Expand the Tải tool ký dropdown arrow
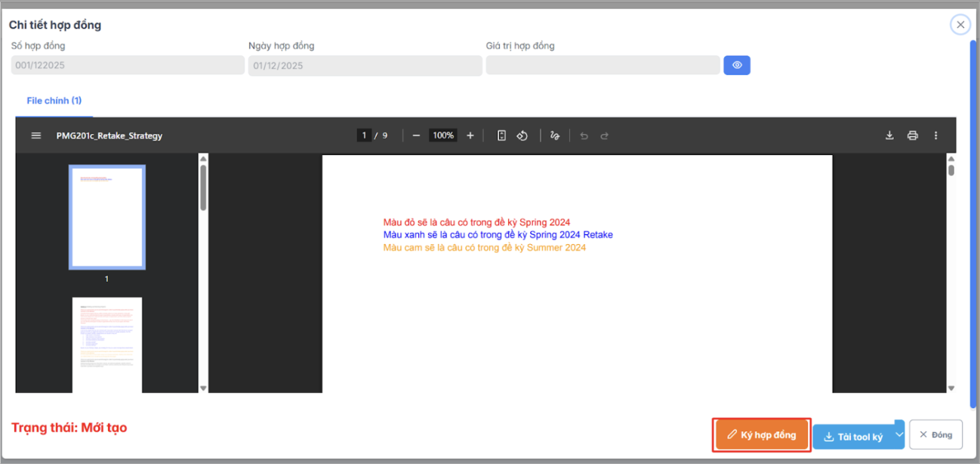This screenshot has height=464, width=980. tap(898, 435)
